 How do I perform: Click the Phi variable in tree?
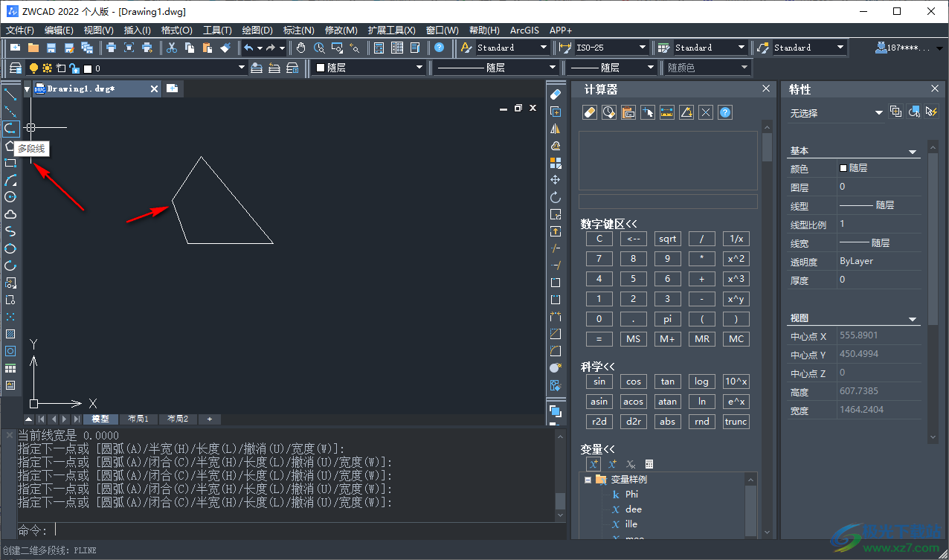[631, 495]
